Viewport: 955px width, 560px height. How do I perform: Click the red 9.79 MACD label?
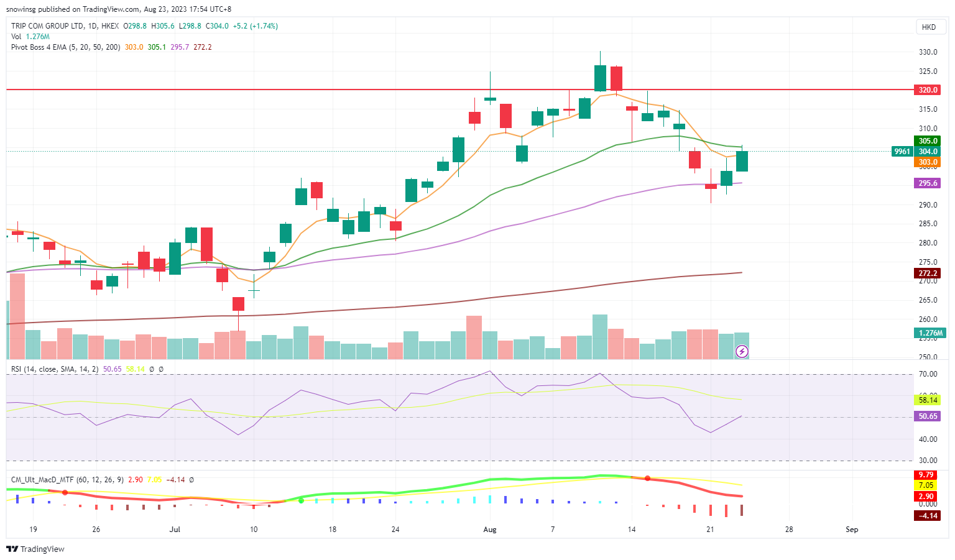(926, 475)
